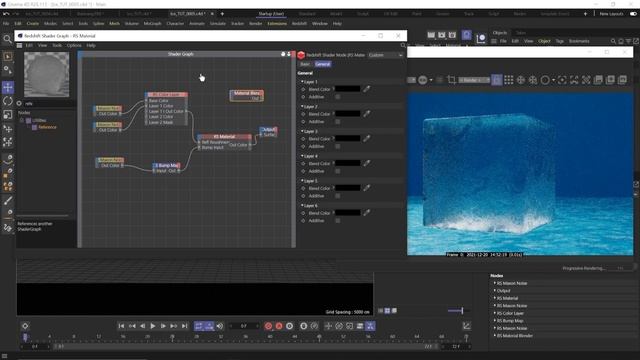Toggle Additive checkbox under Layer 1
This screenshot has height=360, width=640.
(338, 97)
